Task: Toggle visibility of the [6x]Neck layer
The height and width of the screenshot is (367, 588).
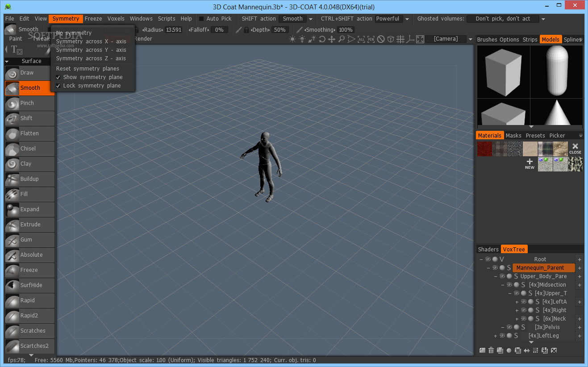Action: coord(524,319)
